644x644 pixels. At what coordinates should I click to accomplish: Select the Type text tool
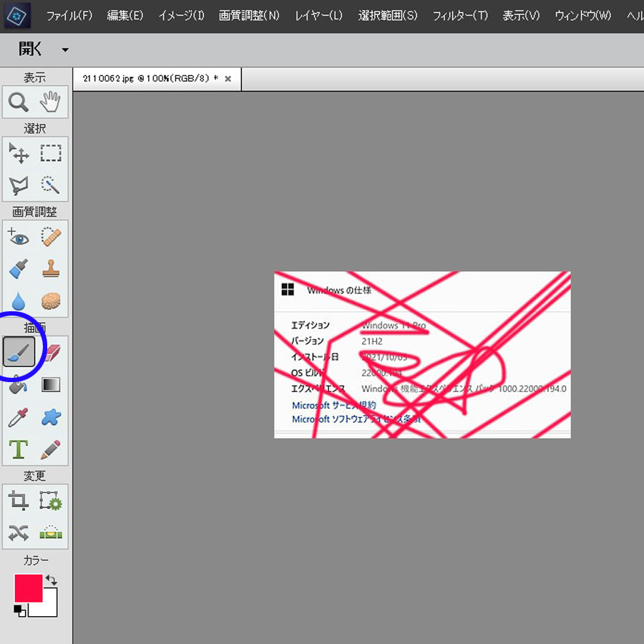[19, 449]
